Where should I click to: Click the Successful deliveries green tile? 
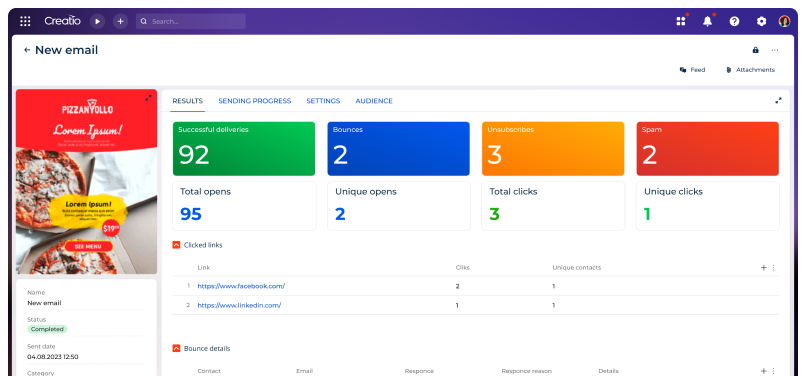(244, 149)
